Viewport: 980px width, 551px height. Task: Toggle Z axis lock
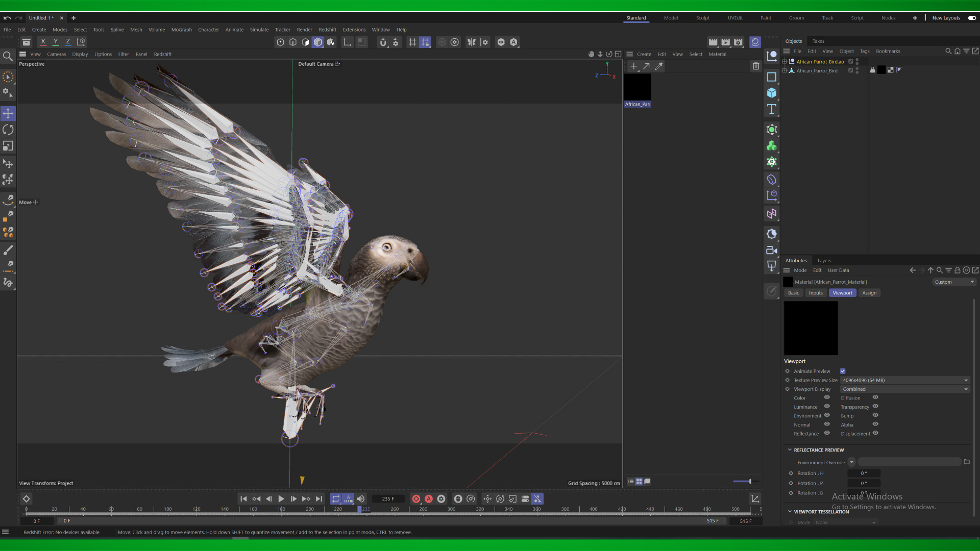67,42
